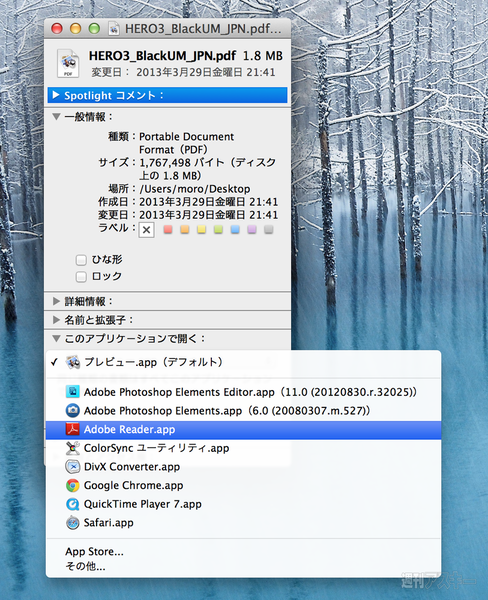Apply the red label color
This screenshot has width=488, height=600.
(x=168, y=229)
